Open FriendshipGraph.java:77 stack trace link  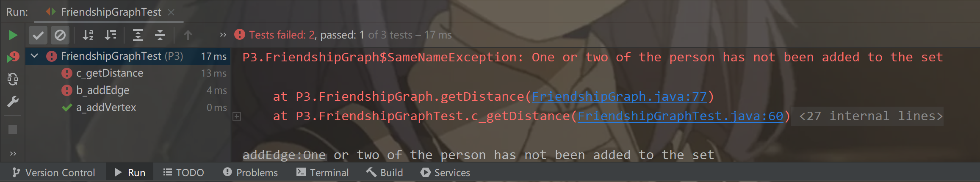tap(619, 97)
